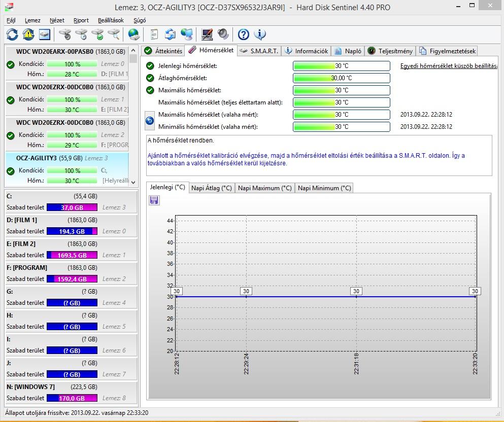
Task: Save the temperature graph with floppy icon
Action: pyautogui.click(x=154, y=200)
